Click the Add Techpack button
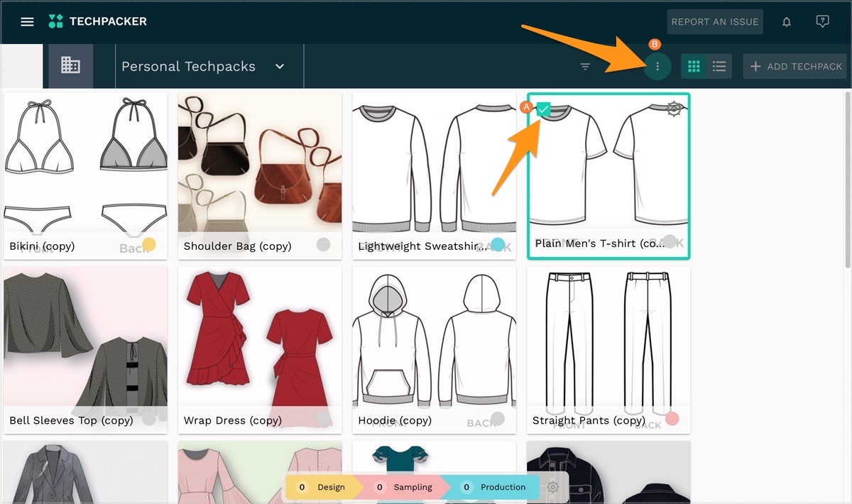Screen dimensions: 852x504 tap(795, 67)
